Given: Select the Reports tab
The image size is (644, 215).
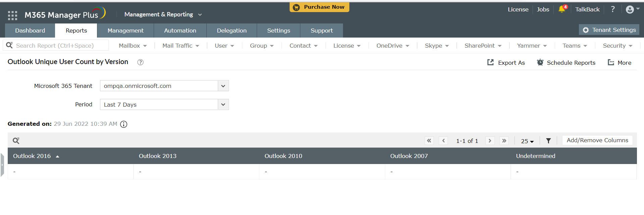Looking at the screenshot, I should pos(76,31).
